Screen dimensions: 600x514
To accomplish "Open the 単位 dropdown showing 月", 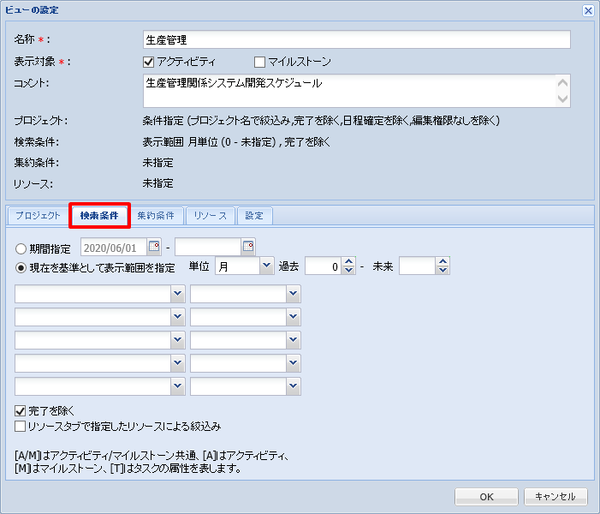I will 267,266.
